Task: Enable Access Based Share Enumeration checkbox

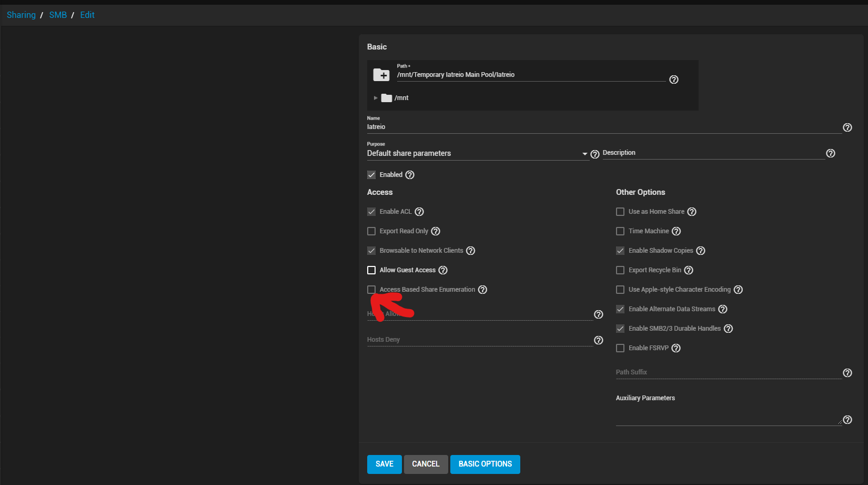Action: tap(371, 290)
